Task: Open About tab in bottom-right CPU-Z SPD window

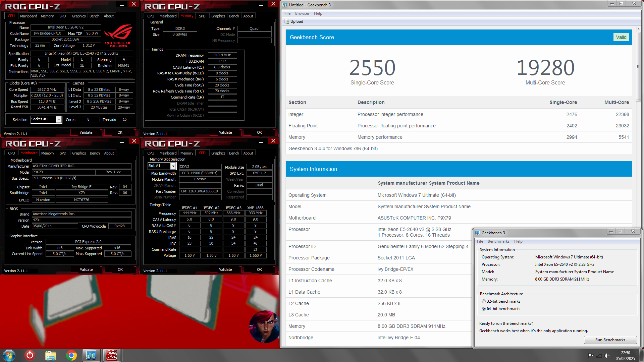Action: tap(248, 153)
